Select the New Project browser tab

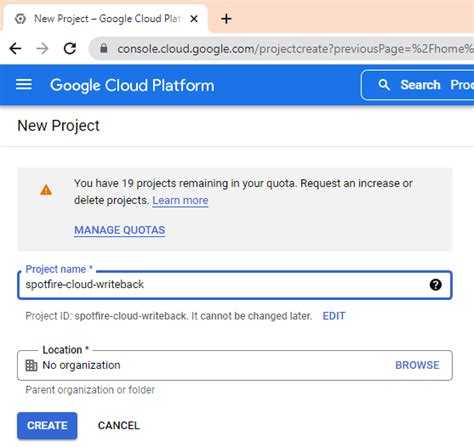coord(105,19)
